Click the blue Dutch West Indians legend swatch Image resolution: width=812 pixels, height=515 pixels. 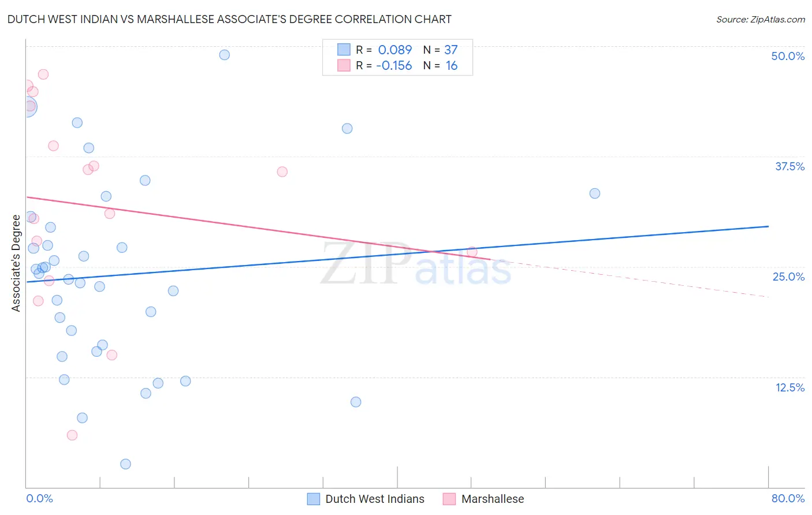pyautogui.click(x=314, y=499)
